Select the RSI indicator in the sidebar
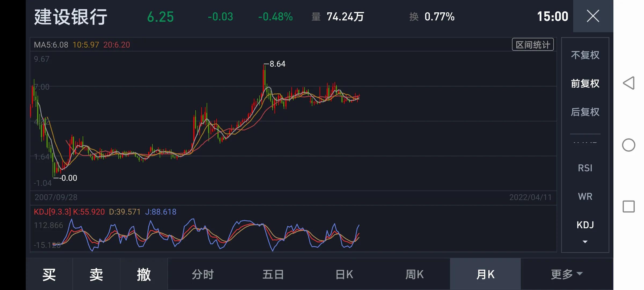The width and height of the screenshot is (644, 290). point(585,168)
